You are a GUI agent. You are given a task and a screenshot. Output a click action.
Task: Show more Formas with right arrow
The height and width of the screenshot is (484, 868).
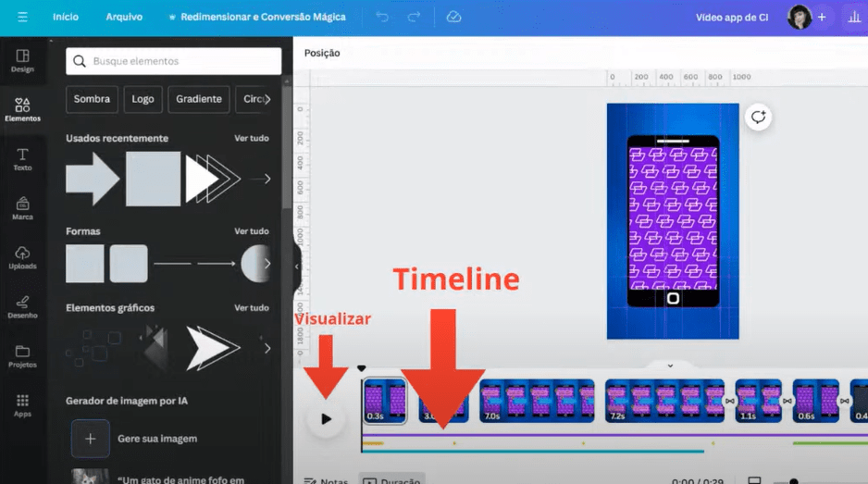coord(267,264)
